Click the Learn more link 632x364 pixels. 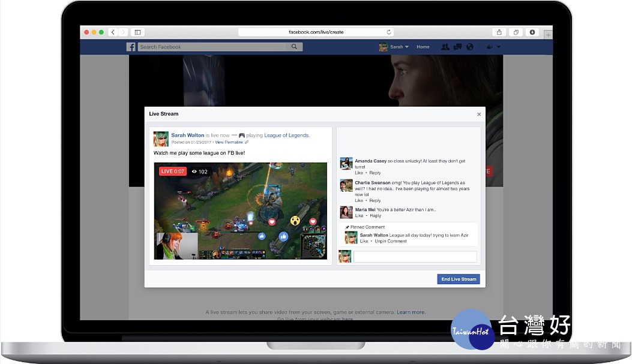point(411,312)
